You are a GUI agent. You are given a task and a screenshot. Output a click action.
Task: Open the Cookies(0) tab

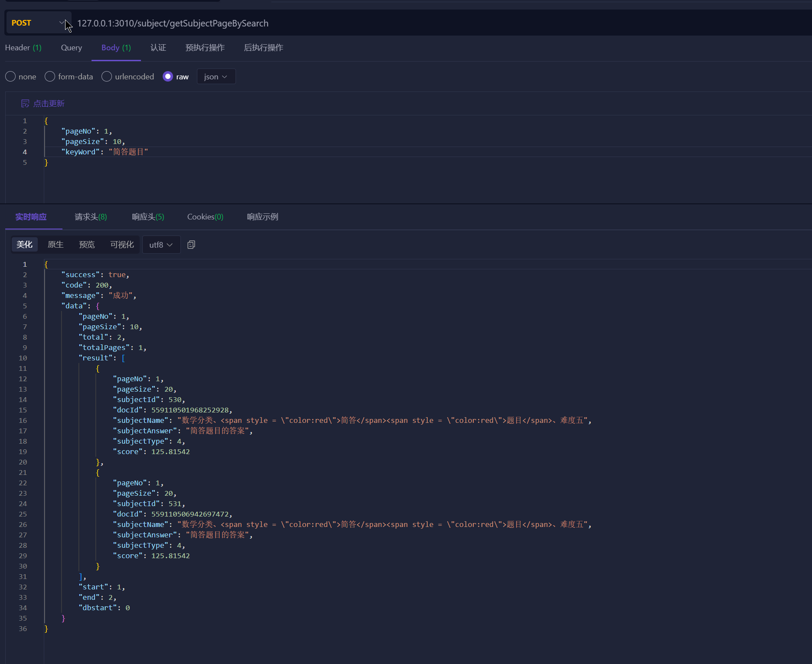pyautogui.click(x=205, y=217)
